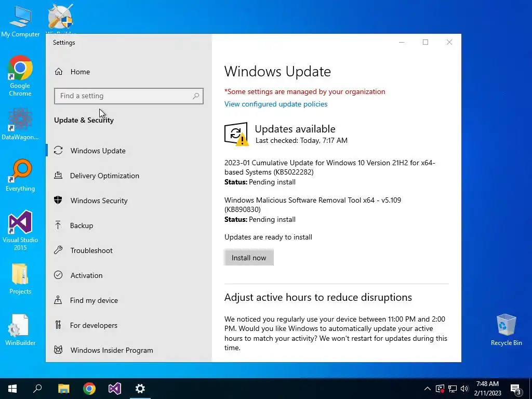Open the Projects folder on desktop
Viewport: 532px width, 399px height.
[x=20, y=279]
